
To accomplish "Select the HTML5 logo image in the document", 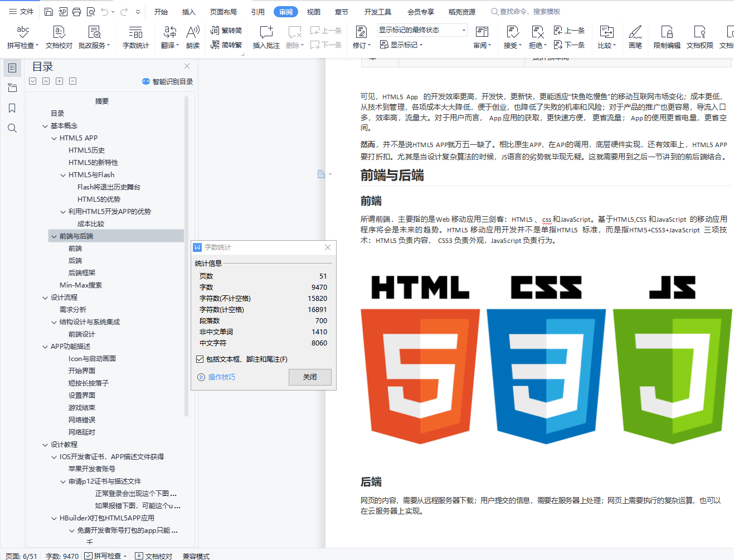I will point(420,360).
